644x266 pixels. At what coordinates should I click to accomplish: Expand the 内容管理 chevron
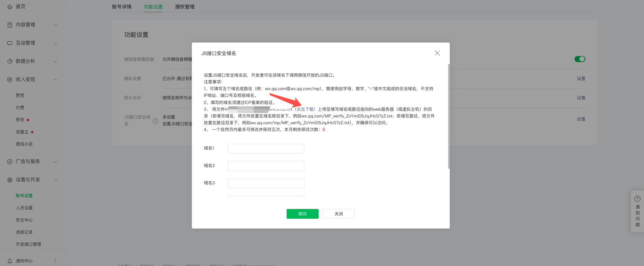[55, 25]
